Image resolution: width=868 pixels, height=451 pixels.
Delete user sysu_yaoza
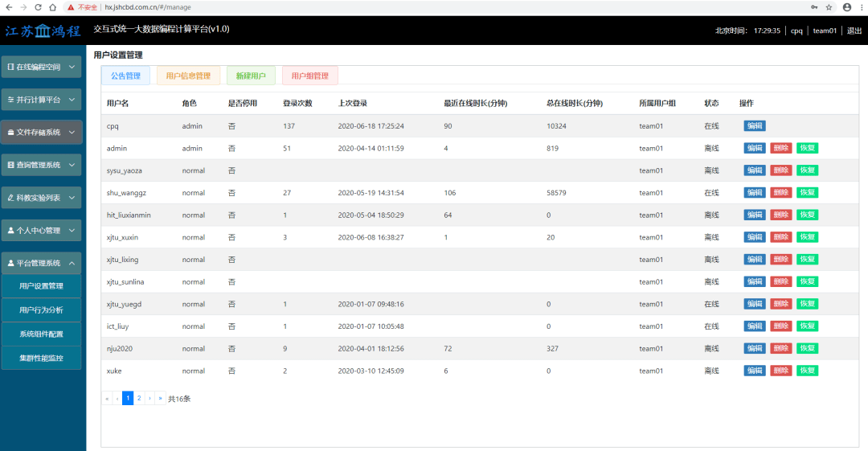[781, 170]
